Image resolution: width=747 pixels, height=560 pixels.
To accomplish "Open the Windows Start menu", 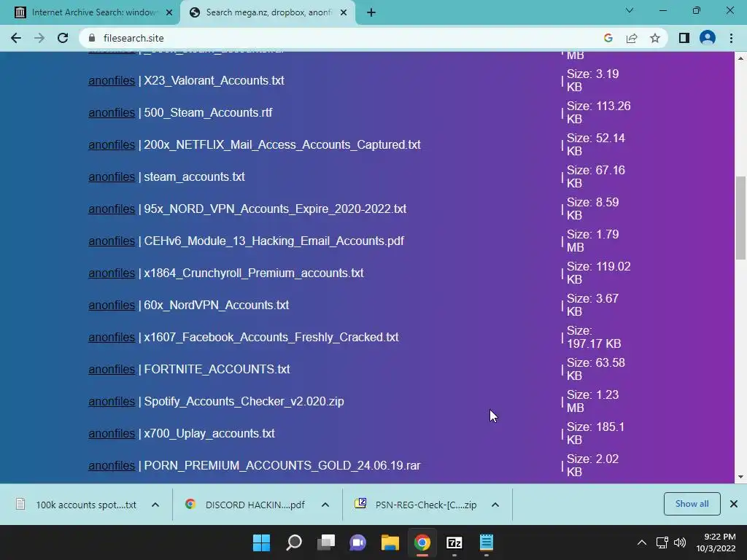I will coord(261,542).
